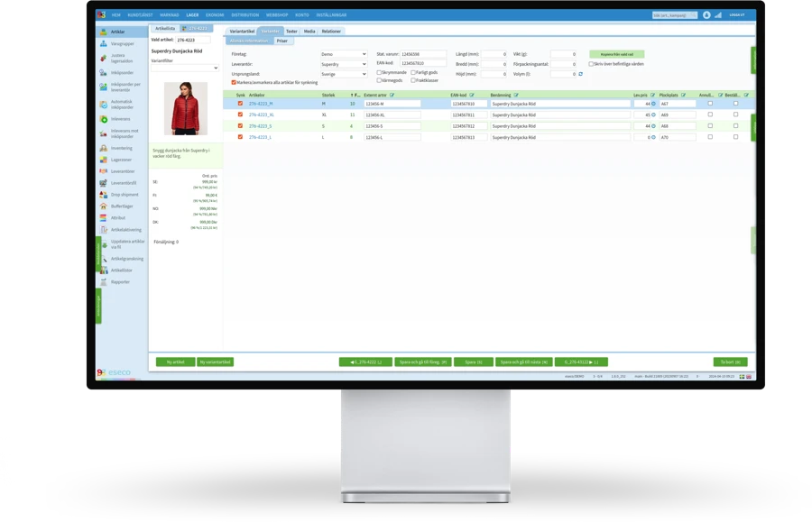Click the user profile icon in top bar

pos(706,15)
